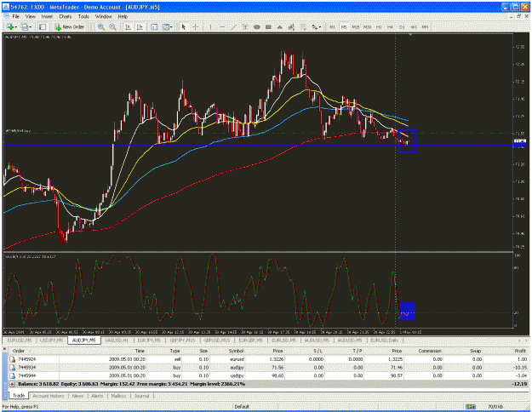The height and width of the screenshot is (412, 532).
Task: Switch to the GBPJPY,M15 chart tab
Action: (182, 340)
